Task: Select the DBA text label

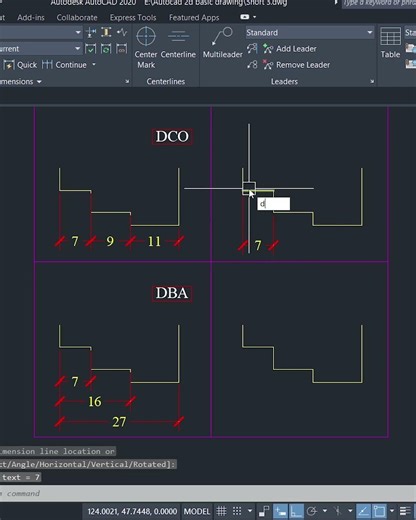Action: [172, 293]
